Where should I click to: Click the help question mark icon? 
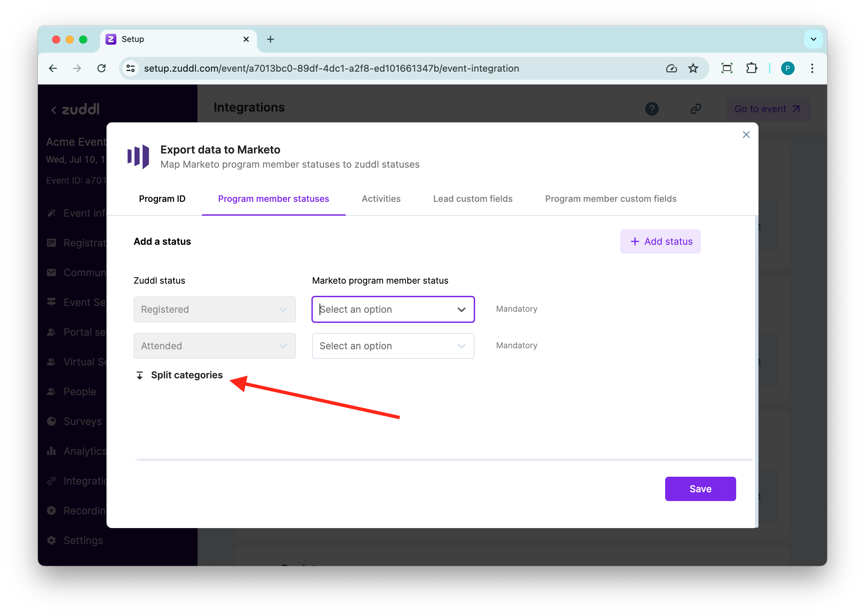[651, 109]
